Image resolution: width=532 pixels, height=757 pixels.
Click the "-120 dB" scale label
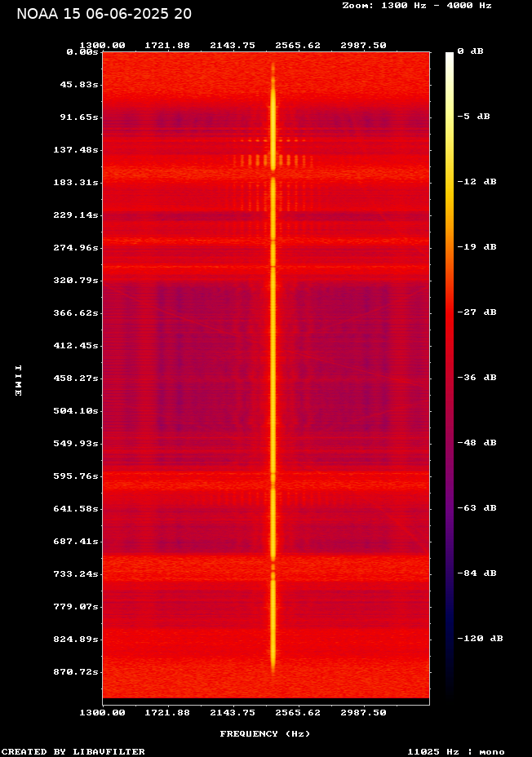point(481,638)
